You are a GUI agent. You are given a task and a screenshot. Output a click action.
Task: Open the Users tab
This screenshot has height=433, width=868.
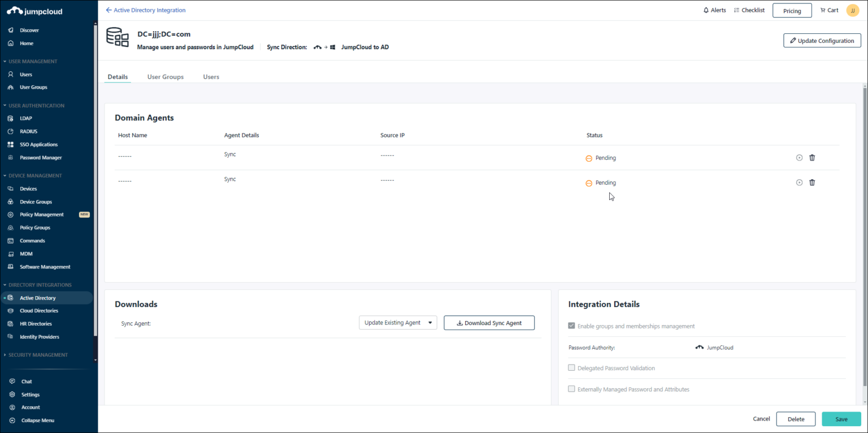click(211, 76)
